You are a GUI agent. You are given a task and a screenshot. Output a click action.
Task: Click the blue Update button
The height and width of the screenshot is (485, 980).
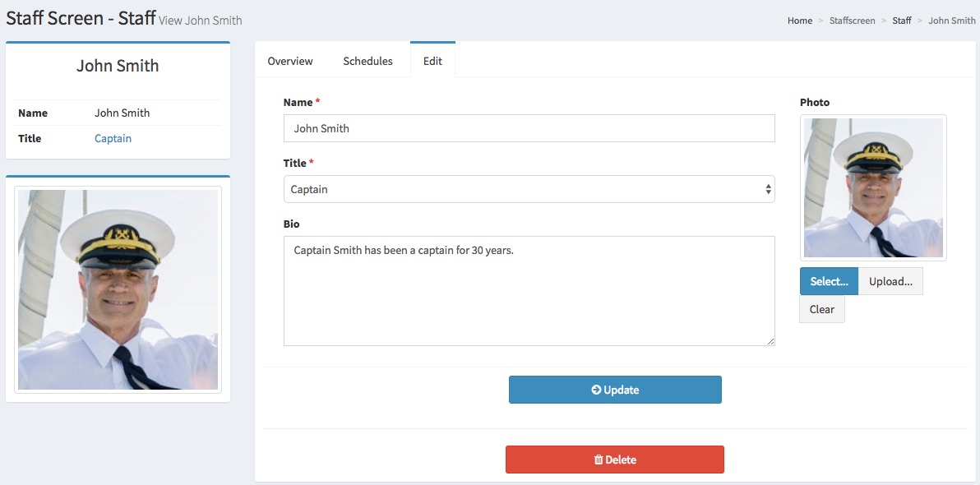(615, 390)
